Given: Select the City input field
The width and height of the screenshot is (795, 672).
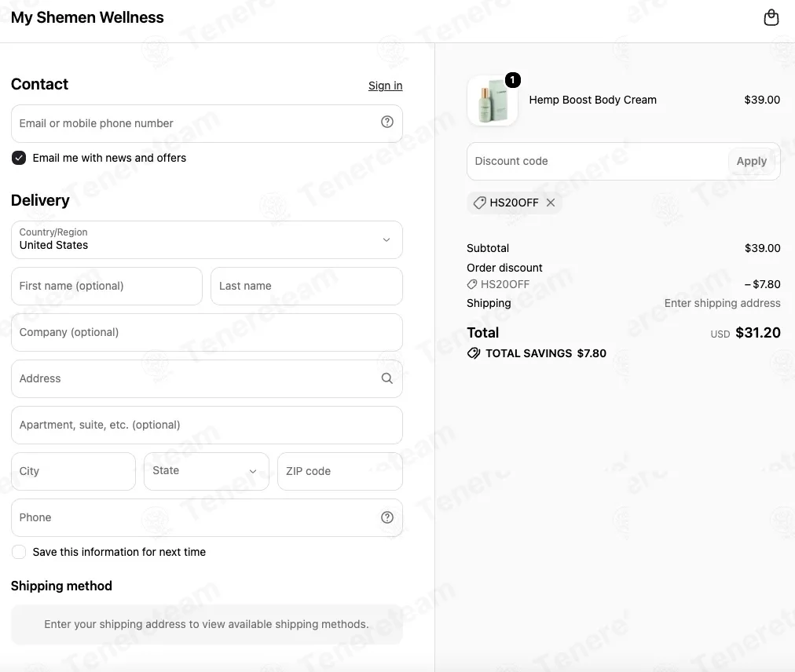Looking at the screenshot, I should (74, 471).
